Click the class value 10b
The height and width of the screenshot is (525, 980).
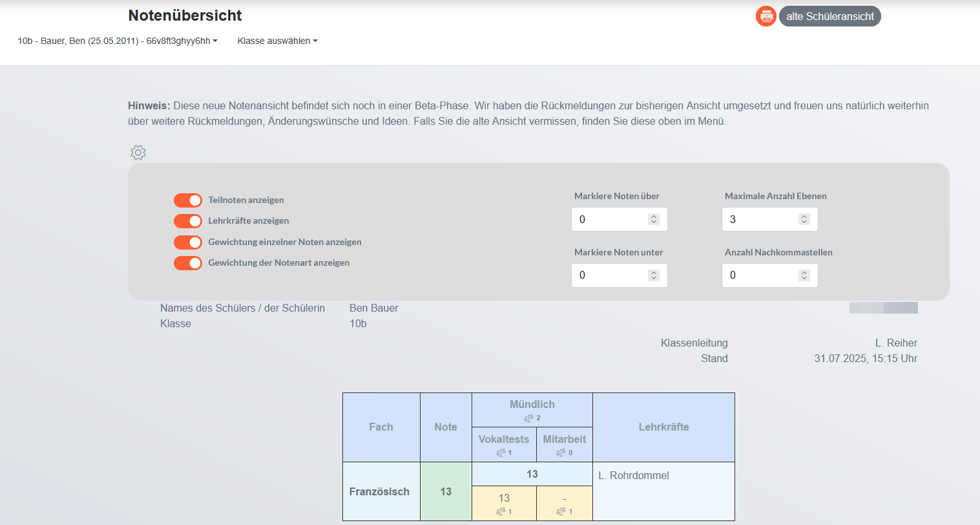[358, 323]
